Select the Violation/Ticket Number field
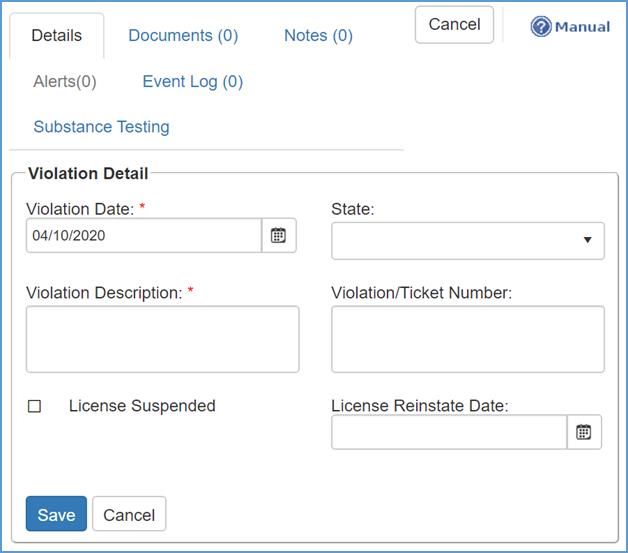 pyautogui.click(x=467, y=339)
